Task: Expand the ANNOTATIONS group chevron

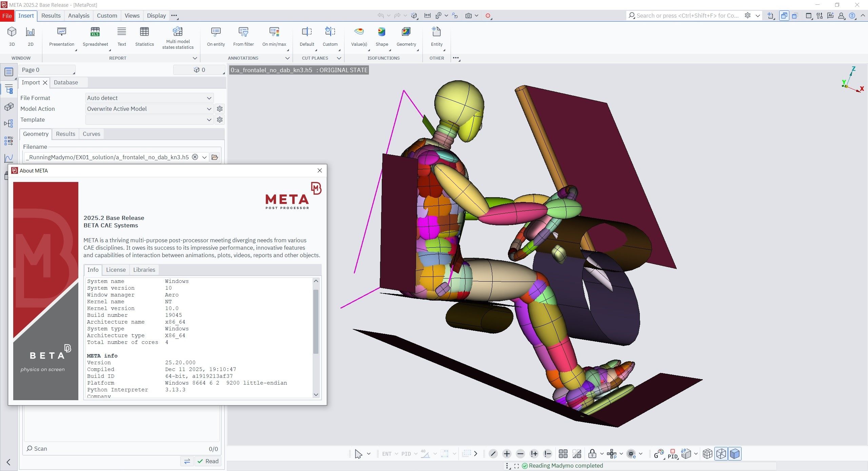Action: pos(288,58)
